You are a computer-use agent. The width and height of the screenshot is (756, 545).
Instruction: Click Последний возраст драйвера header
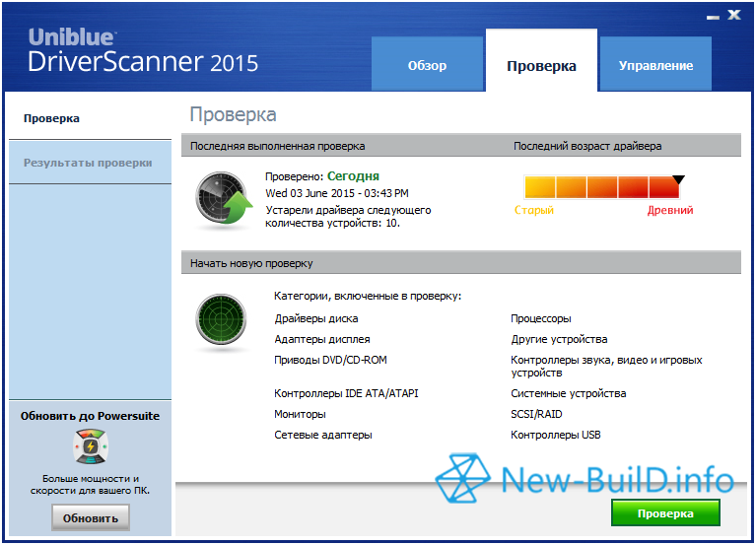pyautogui.click(x=587, y=146)
